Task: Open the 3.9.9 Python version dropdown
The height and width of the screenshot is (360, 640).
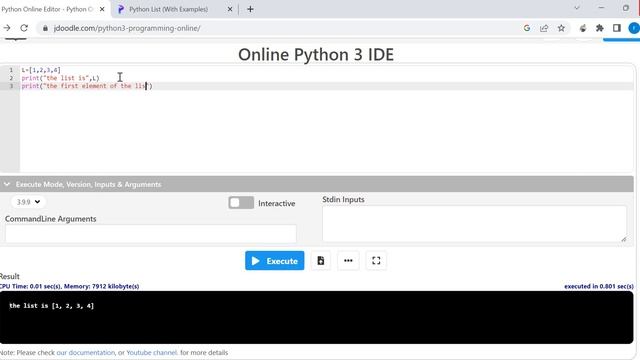Action: pyautogui.click(x=28, y=202)
